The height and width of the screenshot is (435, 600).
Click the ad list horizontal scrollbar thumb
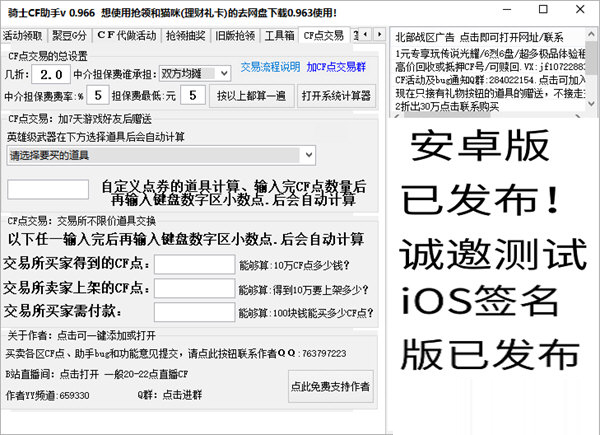(447, 115)
